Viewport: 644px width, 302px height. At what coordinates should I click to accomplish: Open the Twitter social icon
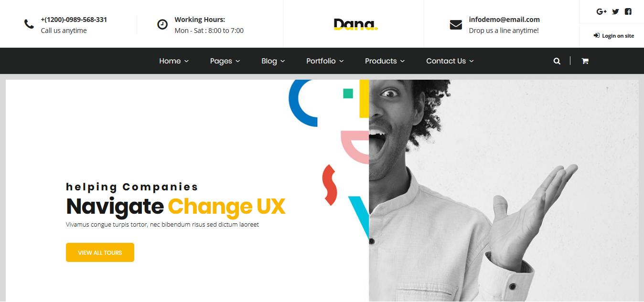tap(615, 11)
